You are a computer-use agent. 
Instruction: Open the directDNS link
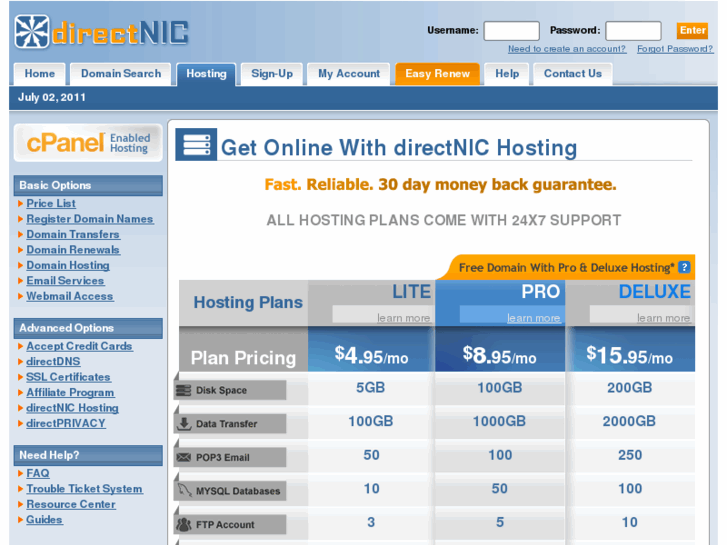tap(53, 361)
